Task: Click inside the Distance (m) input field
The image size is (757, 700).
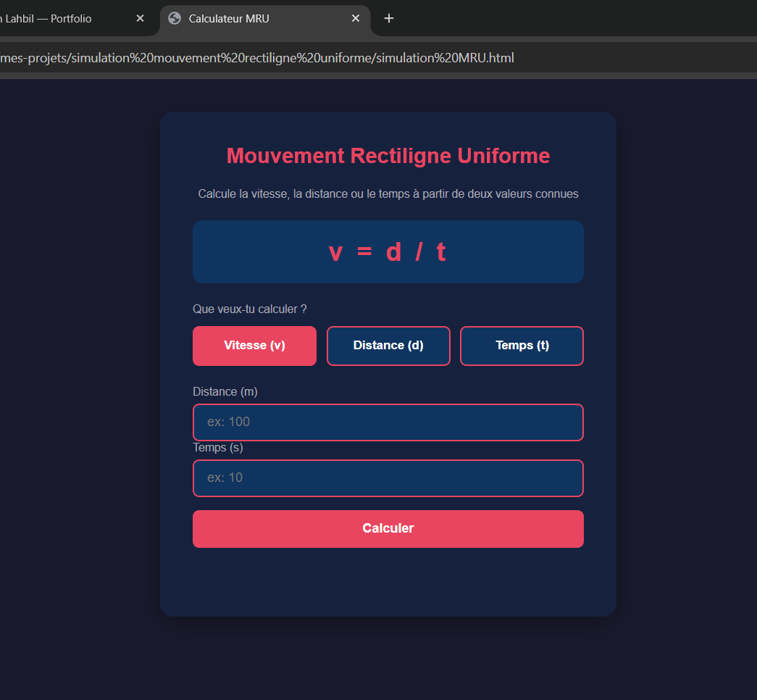Action: [388, 422]
